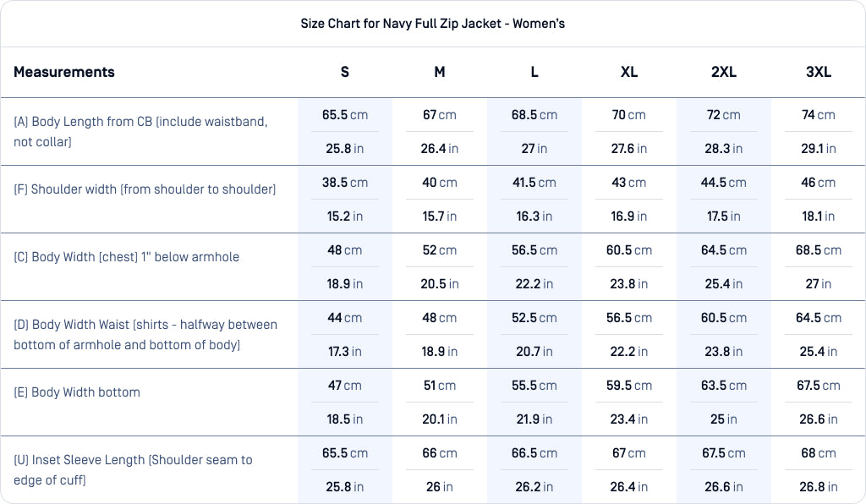
Task: Click the 29.1 in body length for 3XL
Action: click(819, 149)
